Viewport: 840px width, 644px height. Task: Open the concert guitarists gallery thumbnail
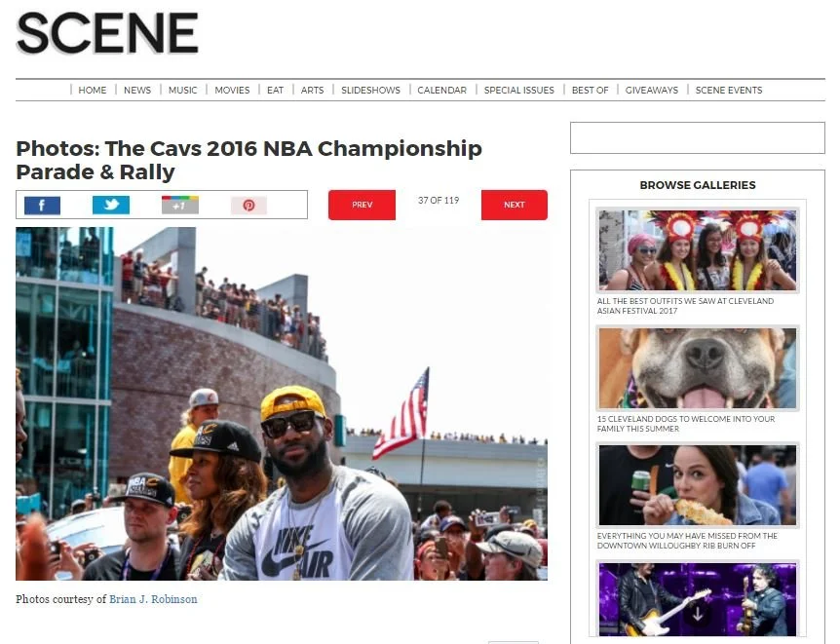[698, 599]
